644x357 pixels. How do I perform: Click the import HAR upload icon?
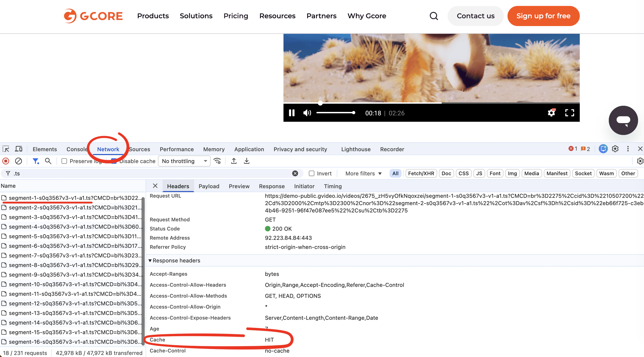coord(234,161)
